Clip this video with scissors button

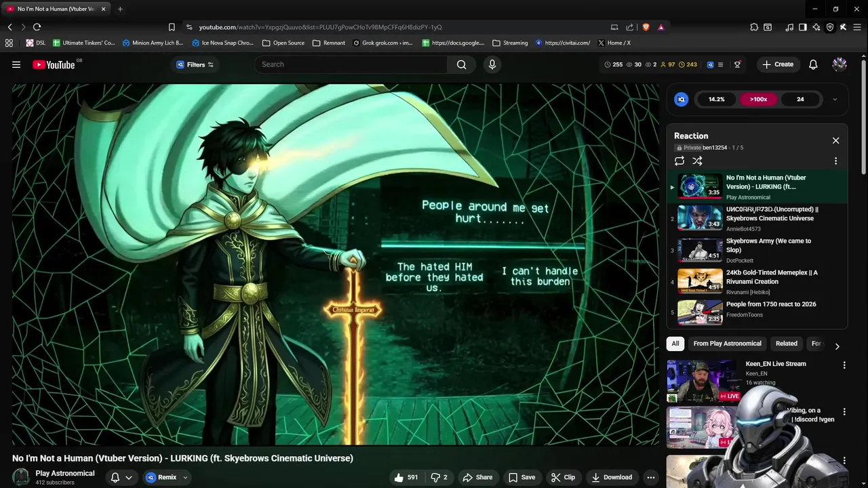pos(563,477)
